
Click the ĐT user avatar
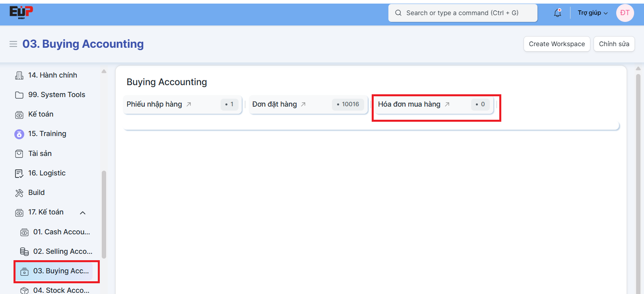(625, 13)
